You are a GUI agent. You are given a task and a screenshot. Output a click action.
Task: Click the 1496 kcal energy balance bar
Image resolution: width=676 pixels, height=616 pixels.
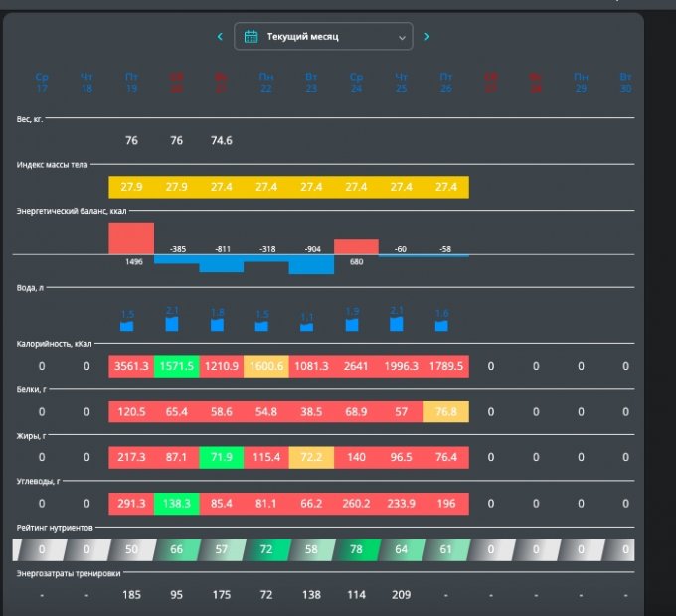(131, 238)
